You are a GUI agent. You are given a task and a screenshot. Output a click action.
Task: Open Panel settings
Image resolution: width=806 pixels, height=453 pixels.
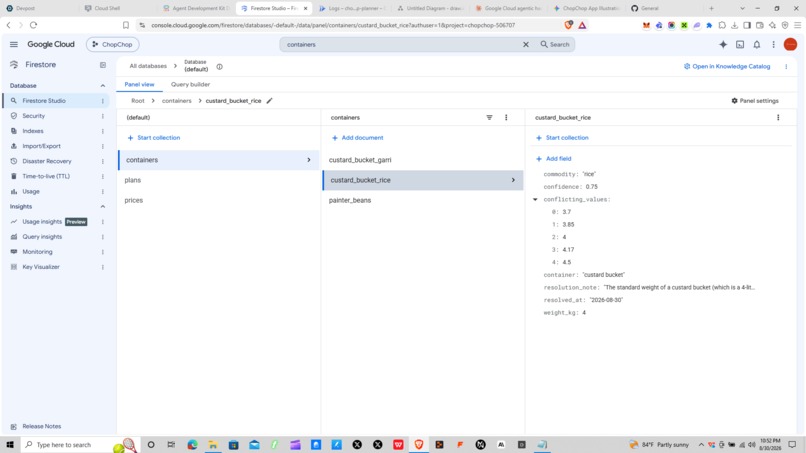tap(755, 101)
